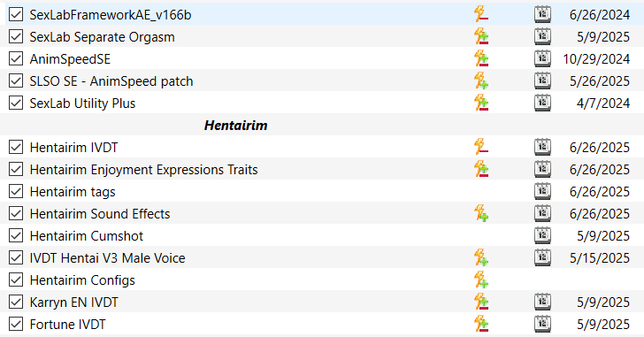
Task: Select the IVDT Hentai V3 Male Voice name
Action: pos(108,258)
